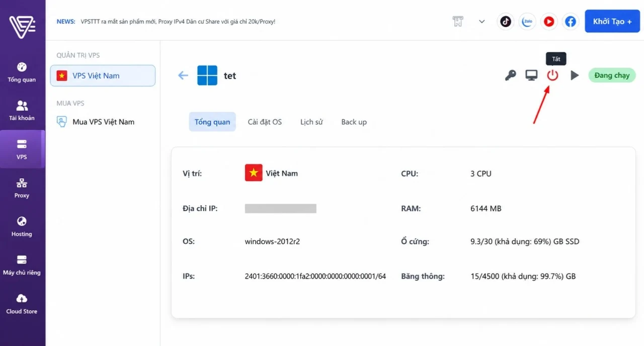Viewport: 644px width, 346px height.
Task: Open the Facebook page icon
Action: point(571,22)
